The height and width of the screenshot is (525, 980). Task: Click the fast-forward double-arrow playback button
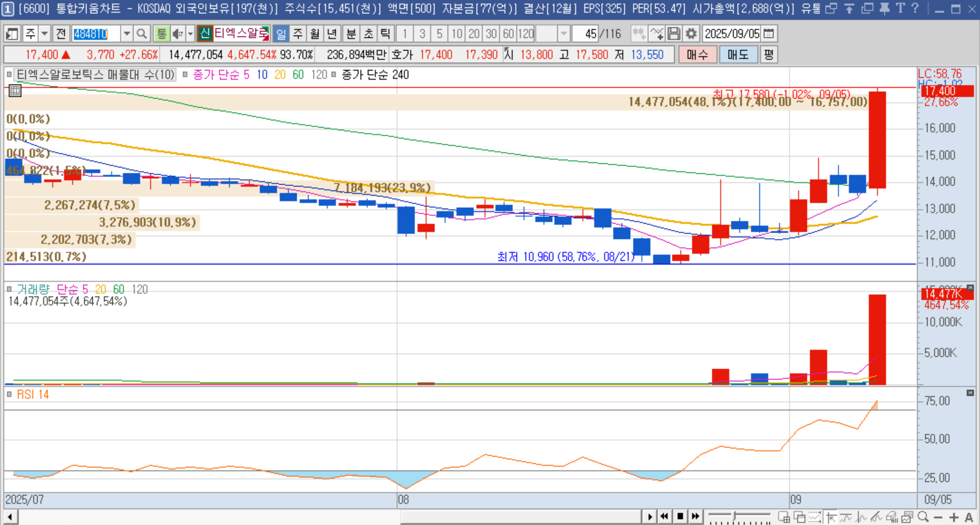point(696,517)
